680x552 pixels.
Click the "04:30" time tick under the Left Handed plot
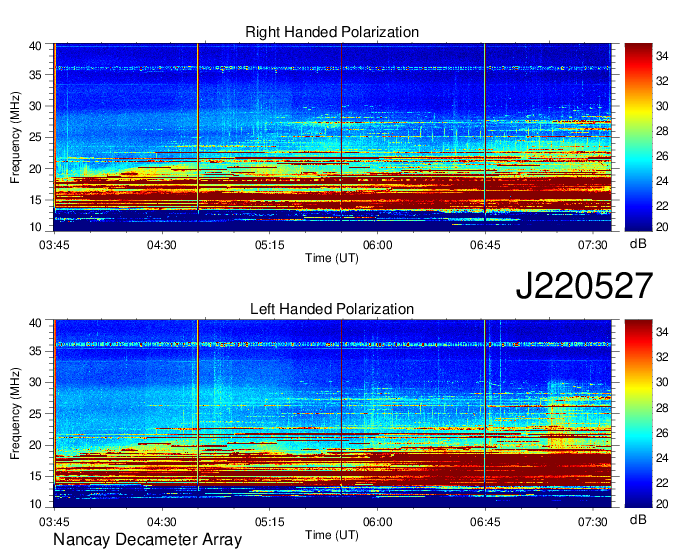162,522
